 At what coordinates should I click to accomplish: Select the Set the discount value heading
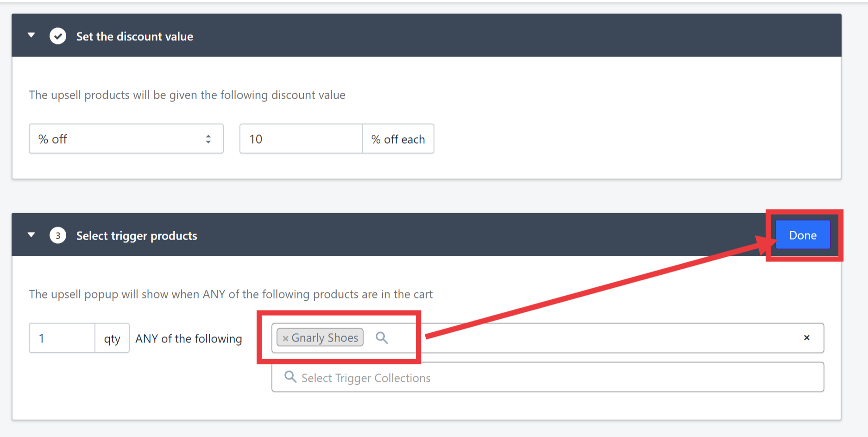pos(134,36)
